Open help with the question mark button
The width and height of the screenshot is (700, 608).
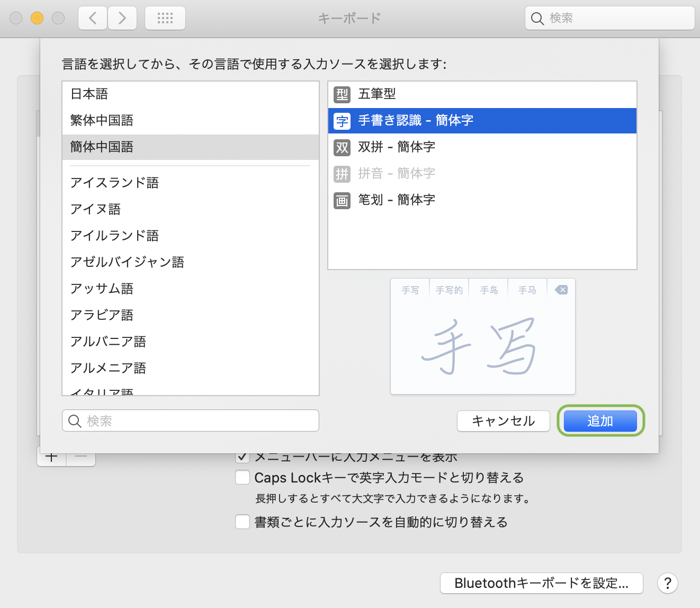(x=667, y=583)
